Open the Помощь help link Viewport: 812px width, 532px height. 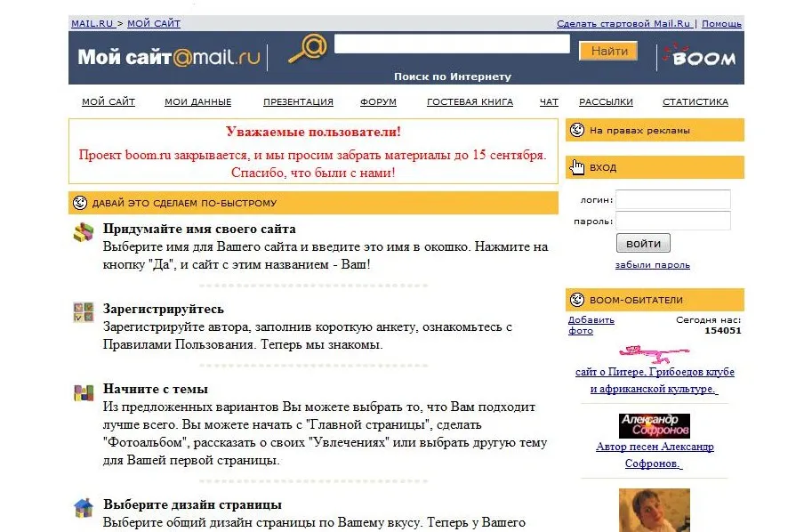721,23
